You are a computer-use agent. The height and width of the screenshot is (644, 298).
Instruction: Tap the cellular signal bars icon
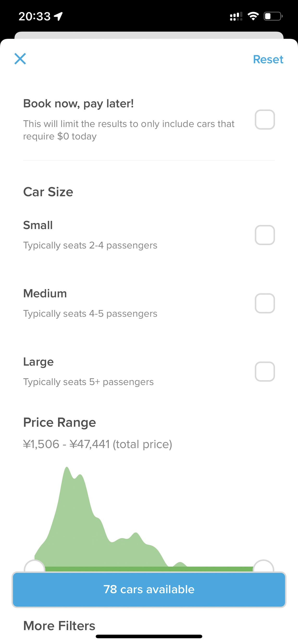(x=236, y=16)
